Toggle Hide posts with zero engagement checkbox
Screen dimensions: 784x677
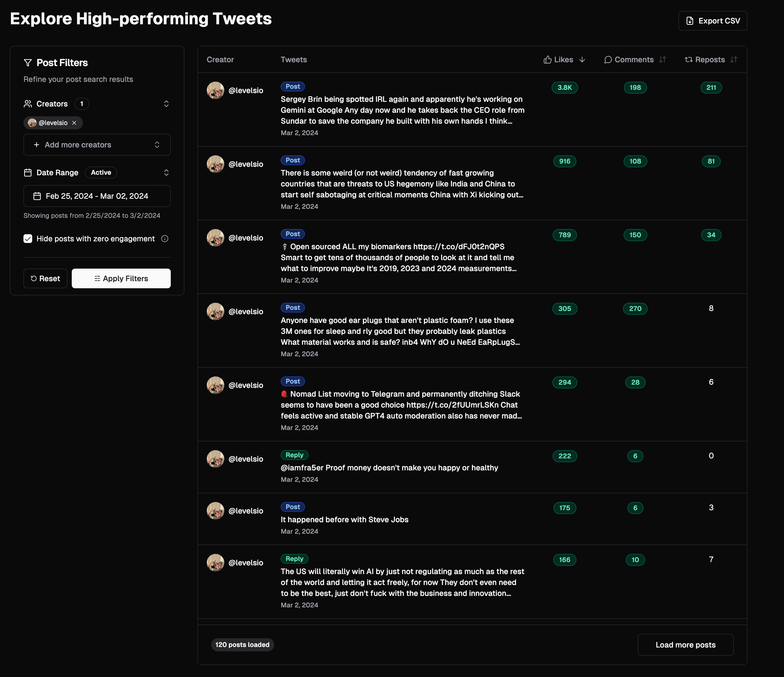point(28,239)
